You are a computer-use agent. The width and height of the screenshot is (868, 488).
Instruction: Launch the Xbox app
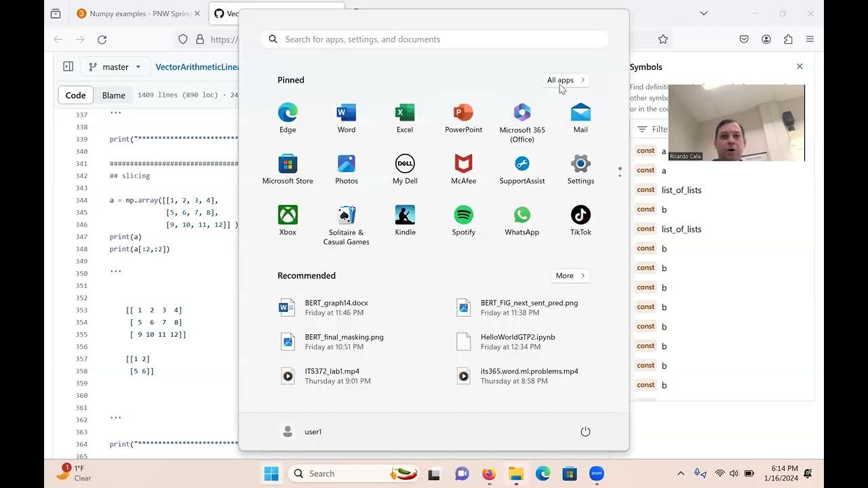coord(288,220)
